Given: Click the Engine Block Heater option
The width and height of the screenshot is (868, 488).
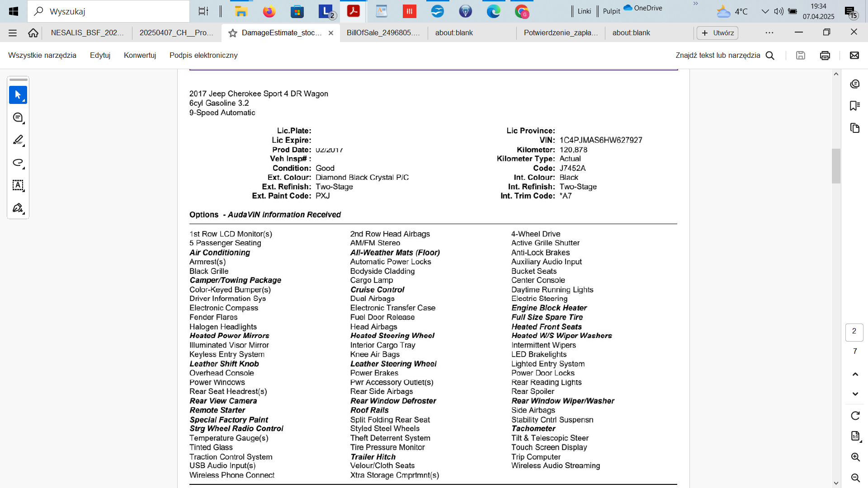Looking at the screenshot, I should click(549, 308).
